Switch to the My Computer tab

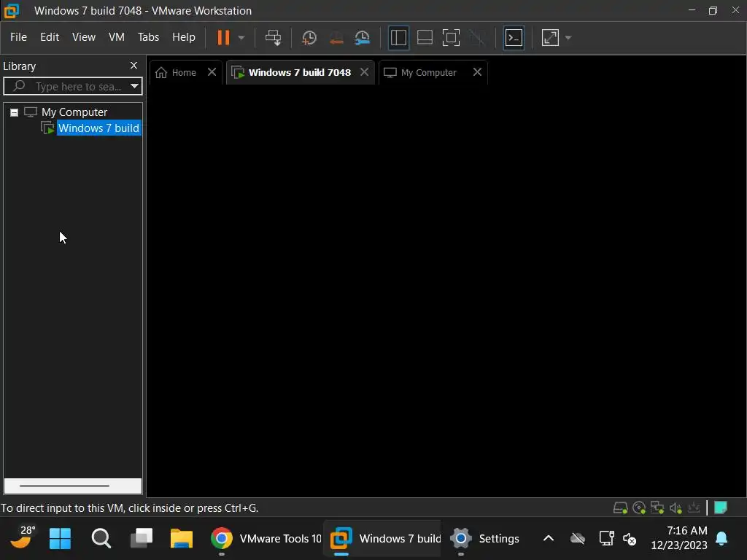click(429, 72)
